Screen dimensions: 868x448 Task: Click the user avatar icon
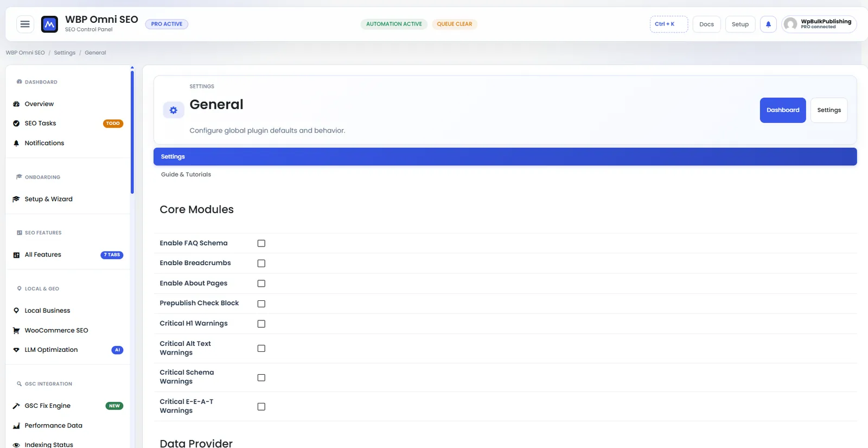click(791, 24)
